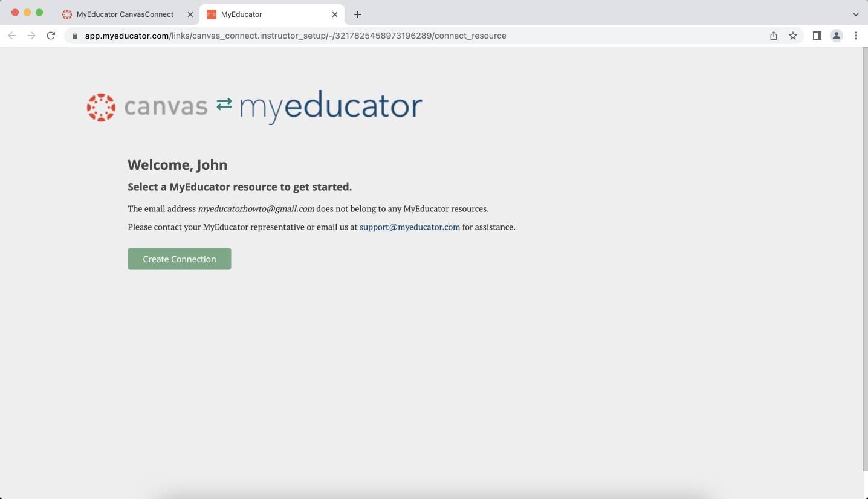Click the myeducator logo text

click(331, 107)
